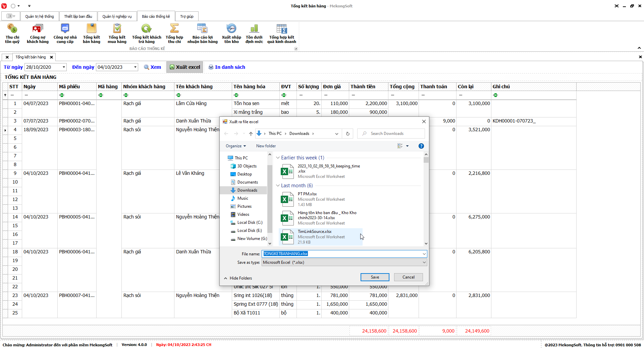Open Tổng hợp thu chi report
The width and height of the screenshot is (644, 348).
coord(174,33)
